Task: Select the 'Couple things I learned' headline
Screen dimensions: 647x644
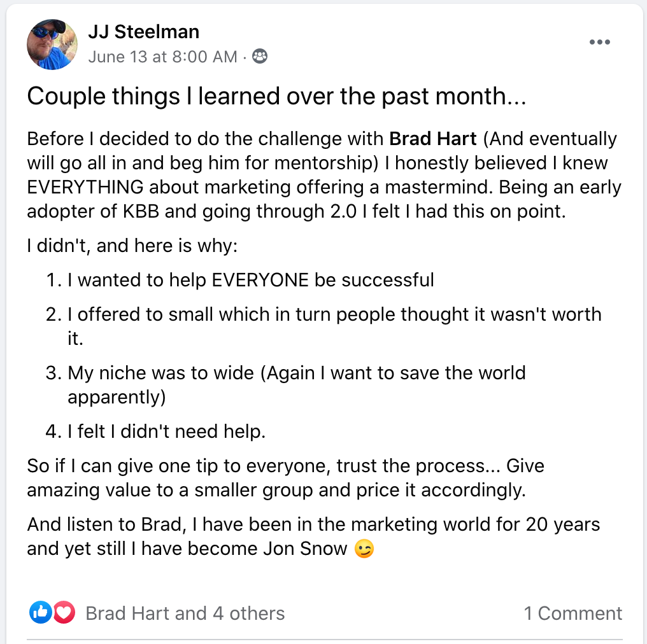Action: point(276,96)
